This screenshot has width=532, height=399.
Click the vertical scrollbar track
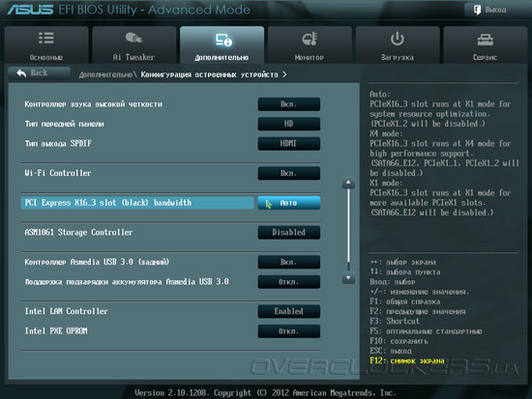click(348, 231)
